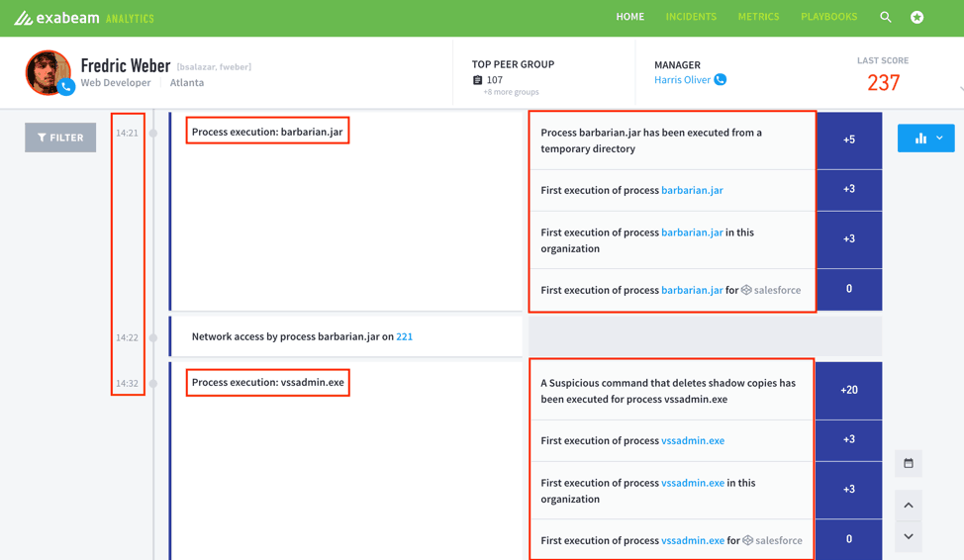Open the METRICS tab

[759, 17]
